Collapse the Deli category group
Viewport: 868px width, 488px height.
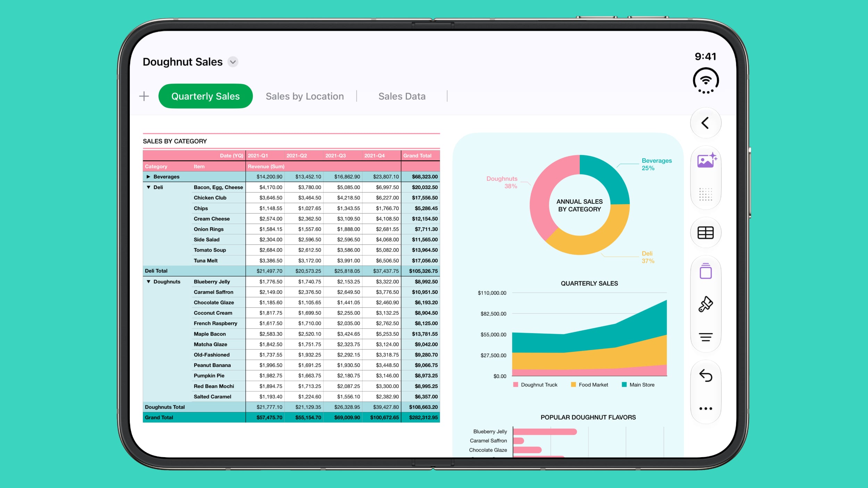pos(148,187)
